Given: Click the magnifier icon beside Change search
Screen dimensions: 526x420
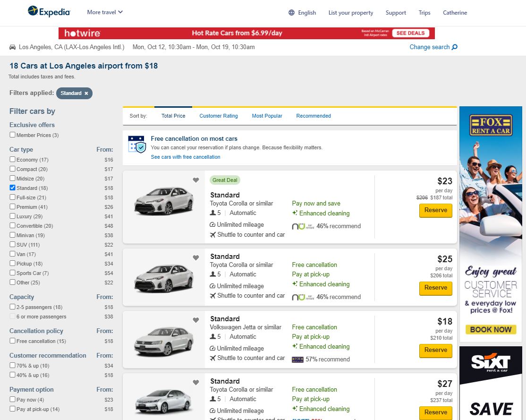Looking at the screenshot, I should [455, 47].
